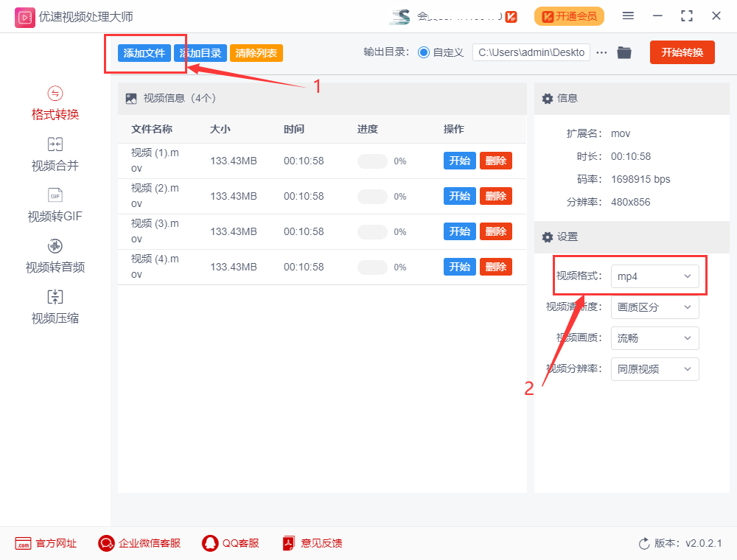Click the 清除列表 clear list button
This screenshot has height=560, width=737.
[256, 53]
